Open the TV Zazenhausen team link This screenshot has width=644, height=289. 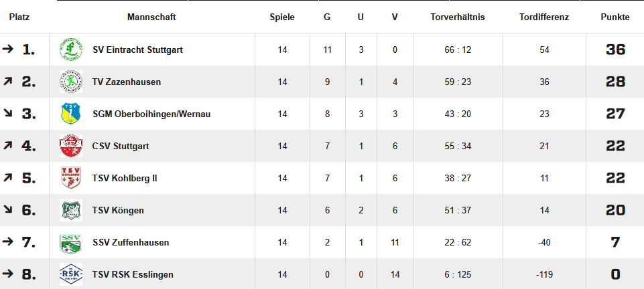(x=127, y=82)
